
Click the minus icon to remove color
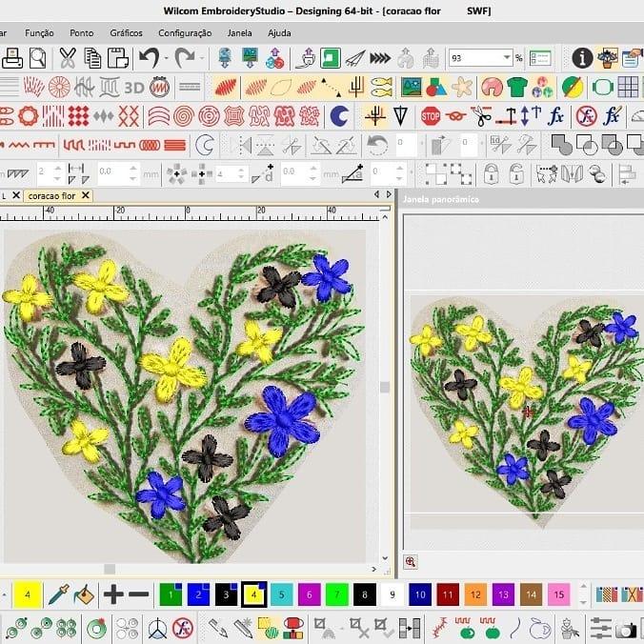(138, 595)
